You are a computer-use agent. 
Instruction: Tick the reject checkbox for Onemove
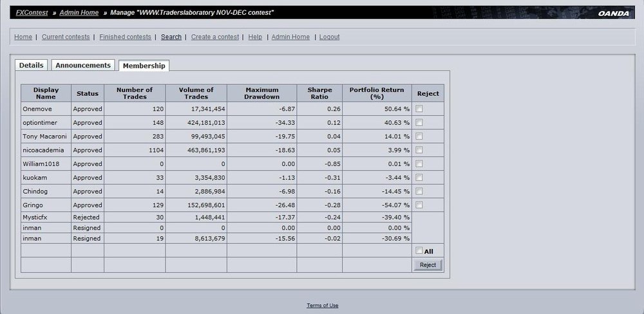[x=419, y=109]
